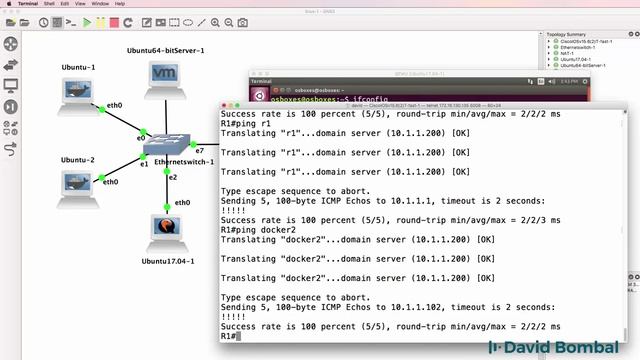Browse end devices via monitor icon
The image size is (640, 360).
tap(11, 86)
